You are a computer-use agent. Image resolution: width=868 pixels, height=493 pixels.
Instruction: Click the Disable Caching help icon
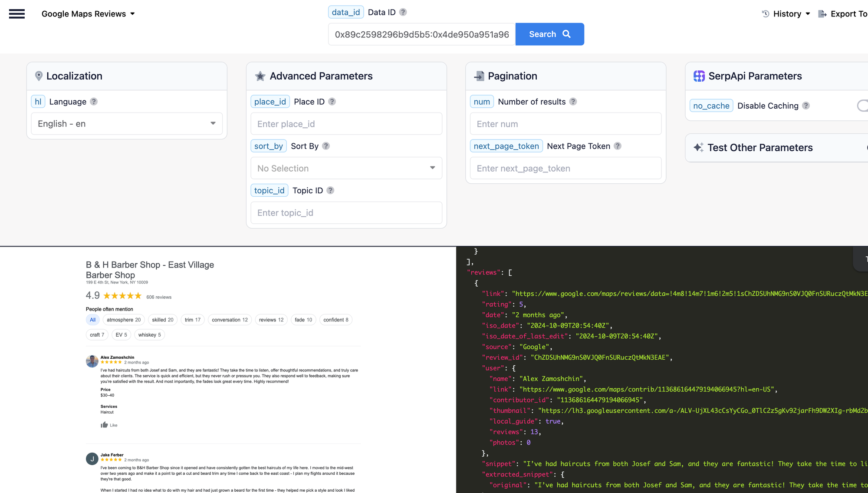(806, 106)
